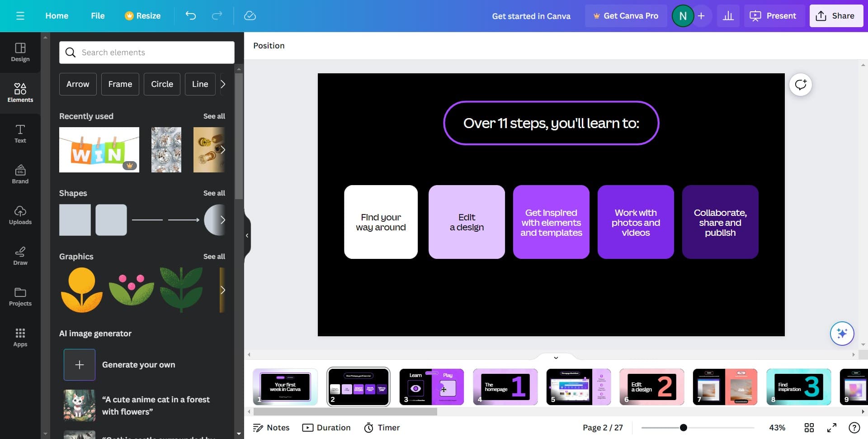
Task: Open the Draw sidebar tab
Action: [20, 256]
